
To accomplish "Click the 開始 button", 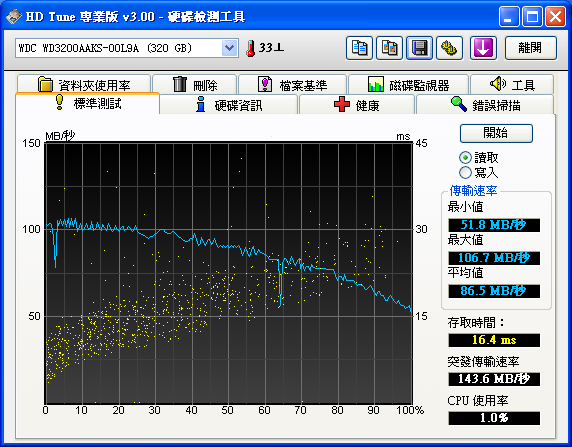I will click(496, 133).
